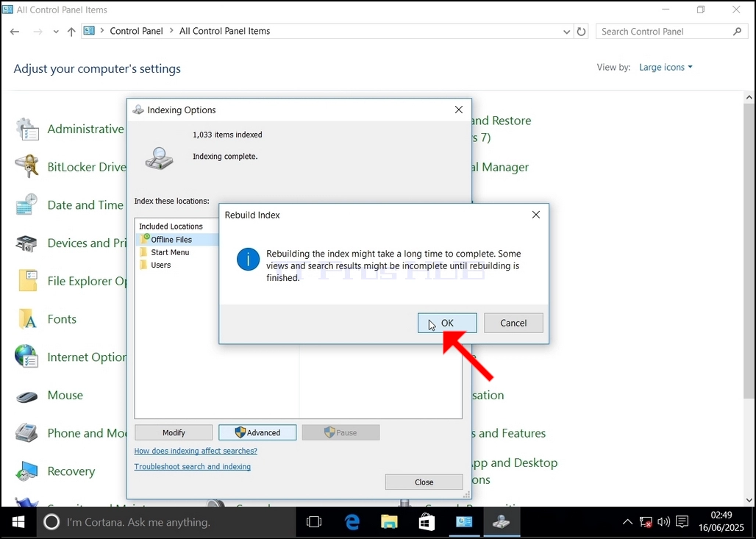Switch to Control Panel taskbar button
Viewport: 756px width, 539px height.
[x=464, y=522]
